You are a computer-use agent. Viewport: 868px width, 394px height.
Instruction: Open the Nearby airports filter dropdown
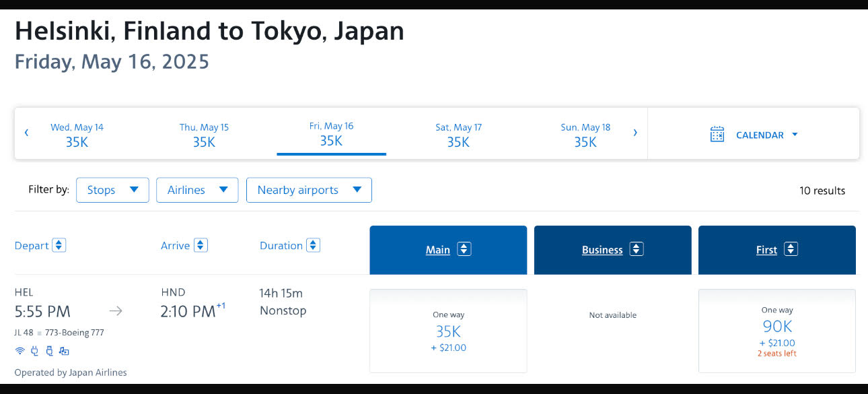pyautogui.click(x=309, y=190)
